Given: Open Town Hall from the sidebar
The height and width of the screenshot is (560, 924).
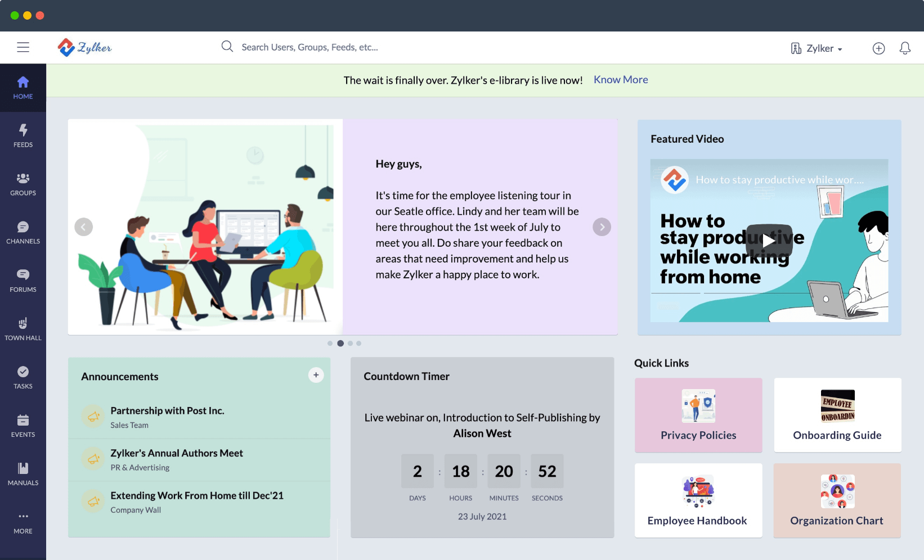Looking at the screenshot, I should pos(23,329).
